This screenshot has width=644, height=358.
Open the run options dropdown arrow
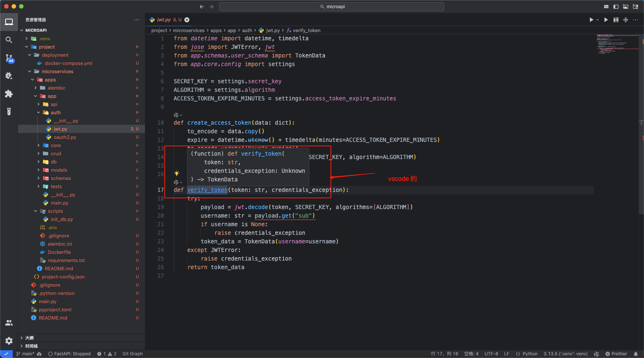point(598,20)
